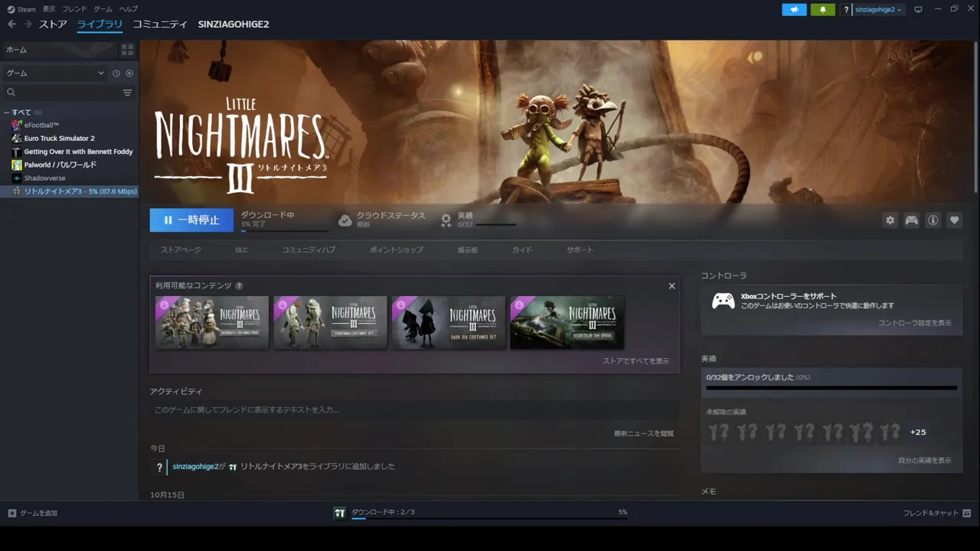This screenshot has width=980, height=551.
Task: Select Palworld in the library list
Action: (60, 165)
